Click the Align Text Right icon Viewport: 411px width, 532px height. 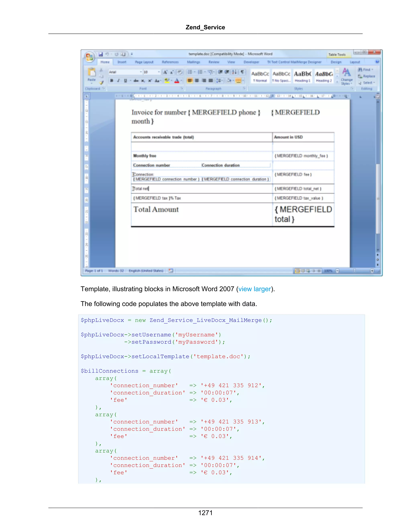click(x=204, y=80)
